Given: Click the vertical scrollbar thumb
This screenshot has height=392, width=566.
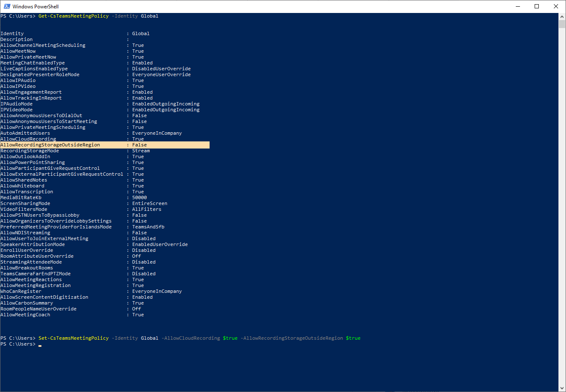Looking at the screenshot, I should pos(562,24).
